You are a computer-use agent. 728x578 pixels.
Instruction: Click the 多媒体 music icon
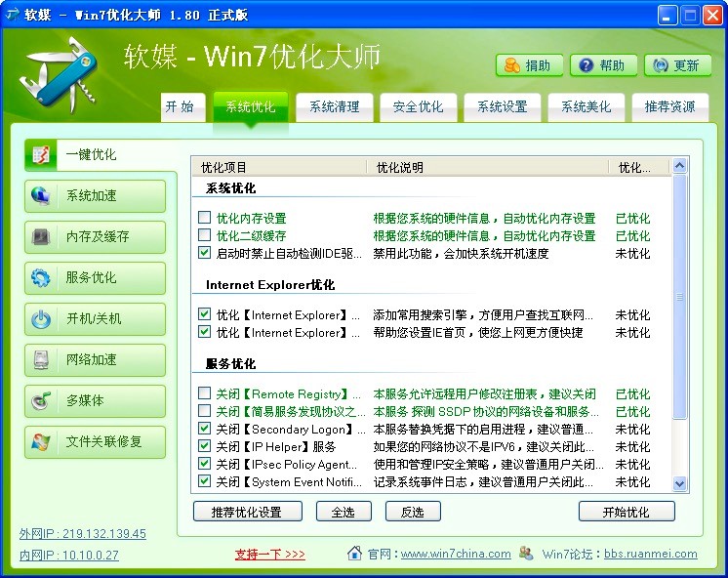pyautogui.click(x=41, y=400)
